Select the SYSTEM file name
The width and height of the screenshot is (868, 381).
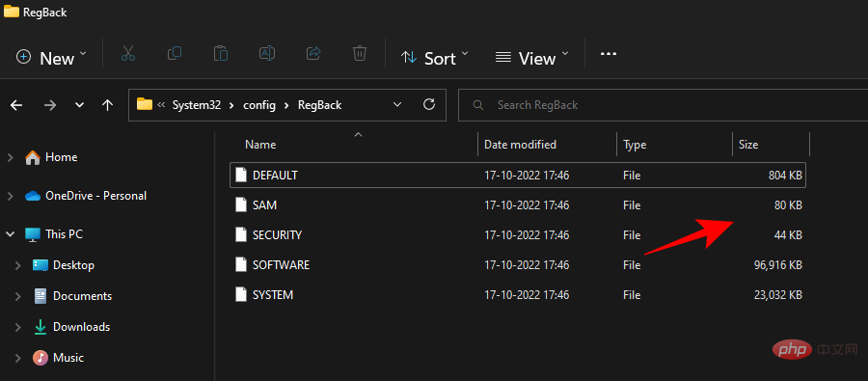click(x=273, y=294)
